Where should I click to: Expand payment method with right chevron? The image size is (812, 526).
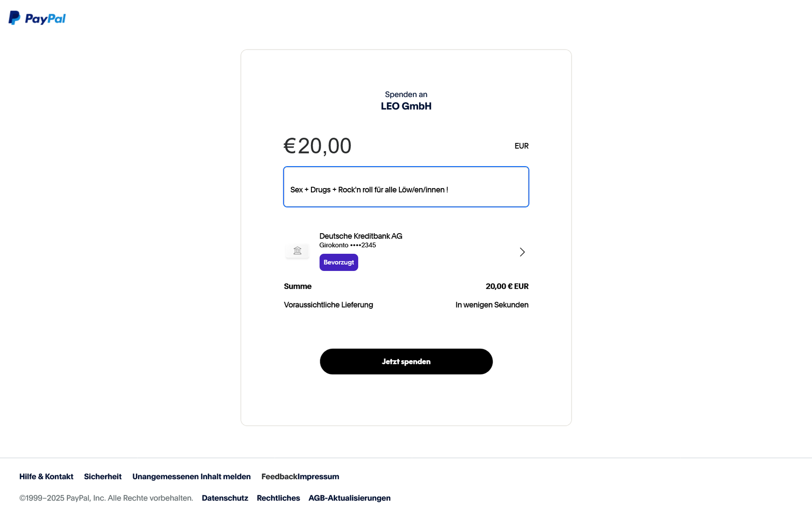coord(522,252)
